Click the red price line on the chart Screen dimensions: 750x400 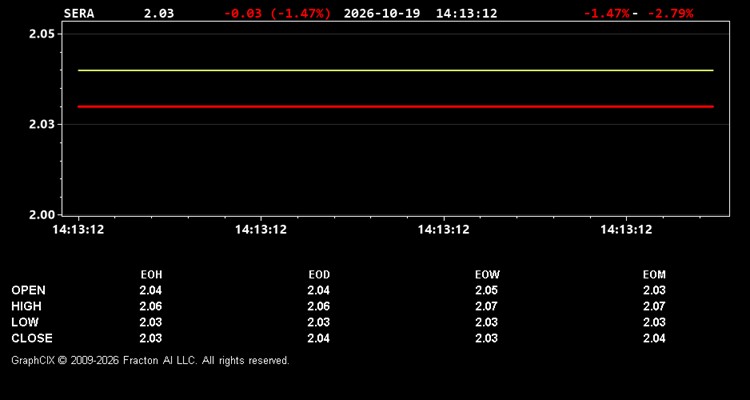(396, 107)
